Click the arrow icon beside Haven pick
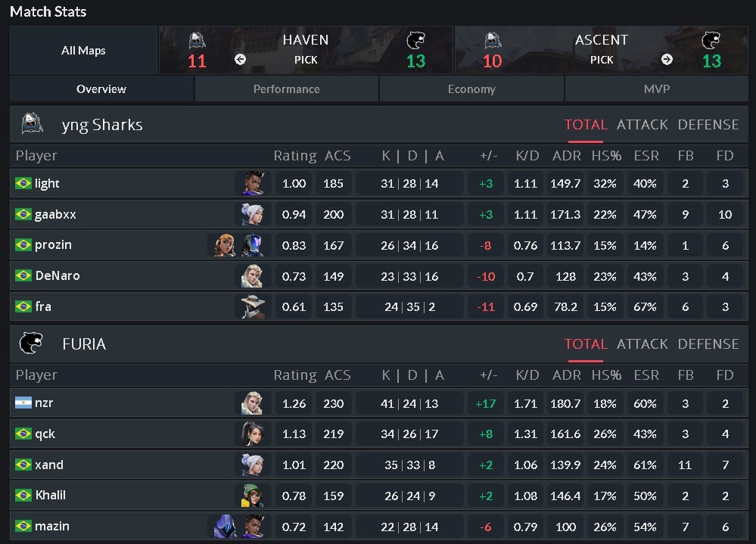The height and width of the screenshot is (544, 756). [240, 58]
